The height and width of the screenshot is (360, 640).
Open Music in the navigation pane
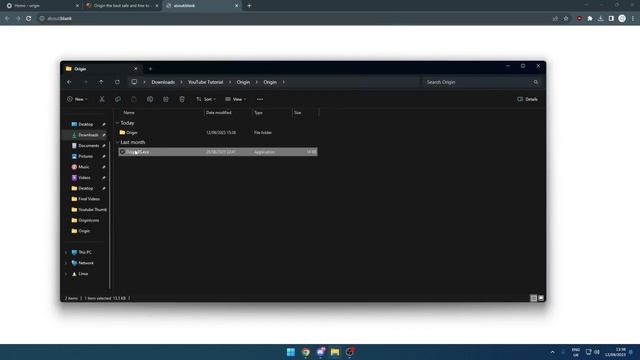(84, 167)
